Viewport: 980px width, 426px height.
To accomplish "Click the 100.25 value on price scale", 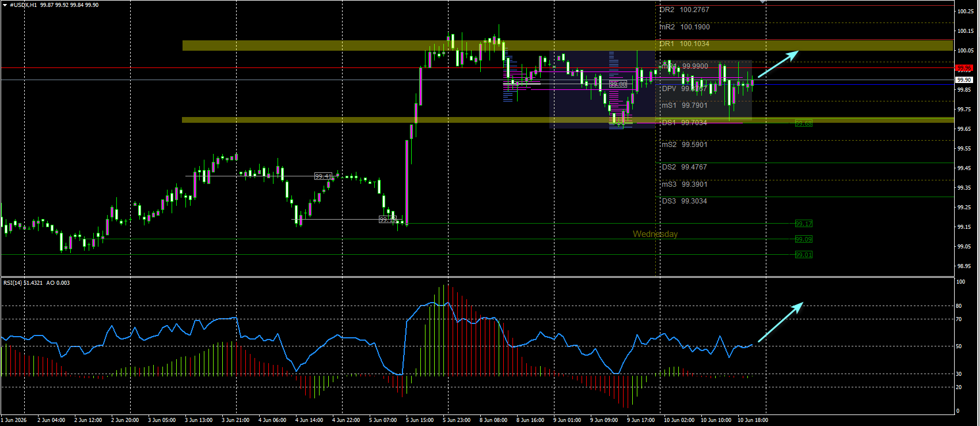I will 964,12.
